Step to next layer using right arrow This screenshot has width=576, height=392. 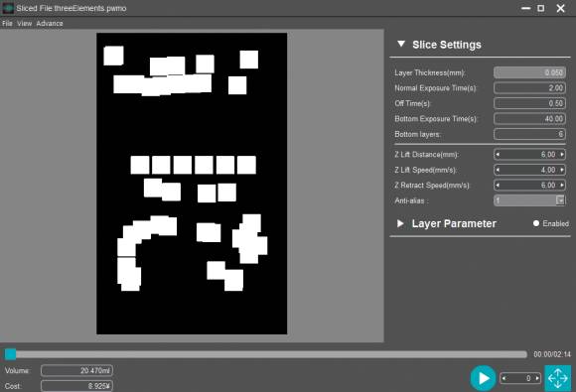pos(537,378)
